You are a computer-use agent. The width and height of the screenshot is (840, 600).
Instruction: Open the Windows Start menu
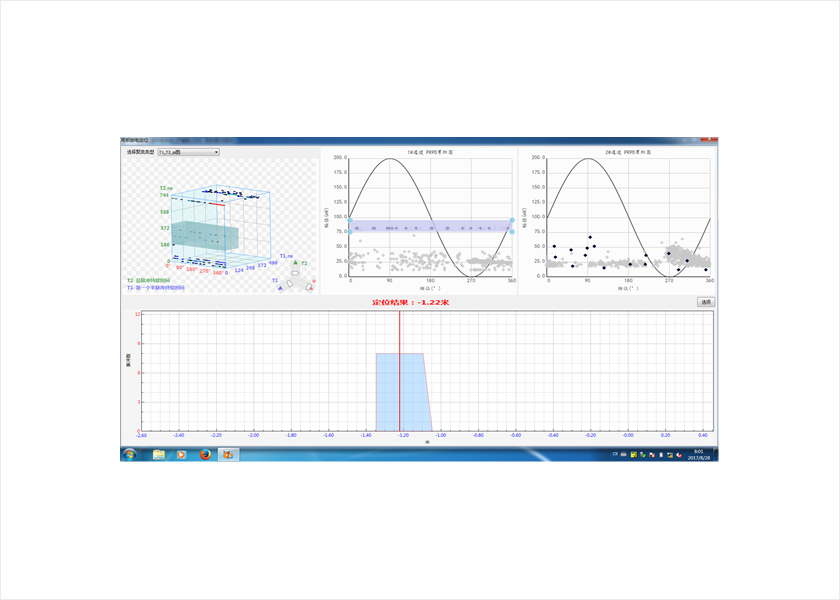(x=130, y=454)
